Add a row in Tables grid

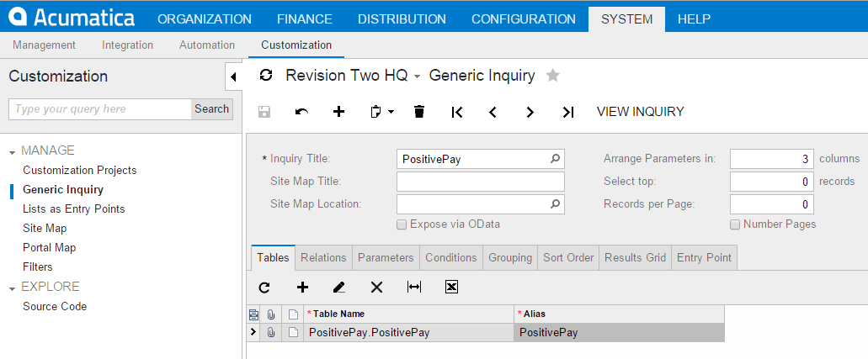pos(302,287)
